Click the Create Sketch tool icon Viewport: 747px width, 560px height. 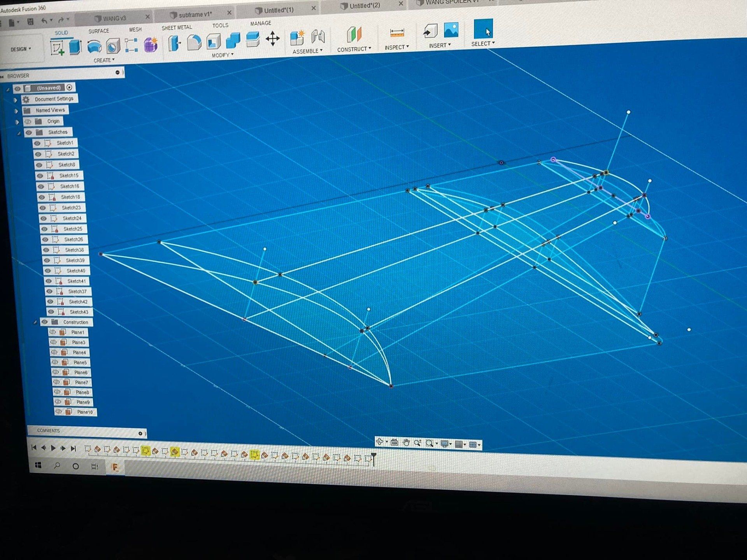58,48
